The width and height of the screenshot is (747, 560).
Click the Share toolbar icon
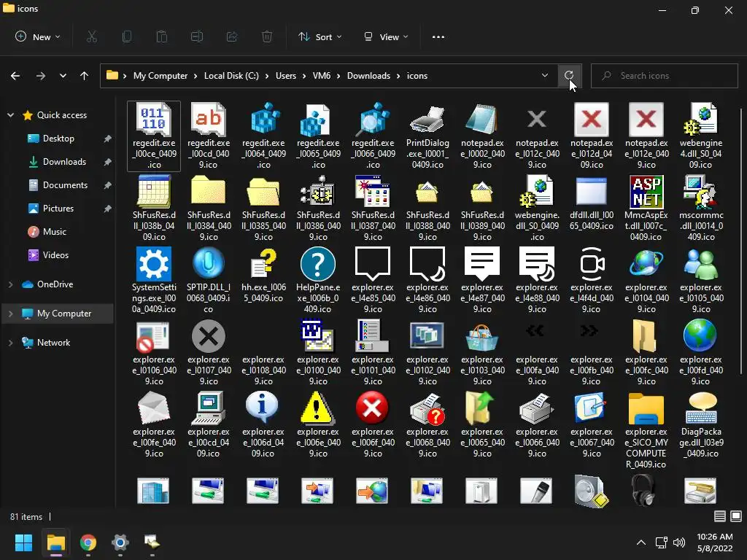(x=232, y=36)
